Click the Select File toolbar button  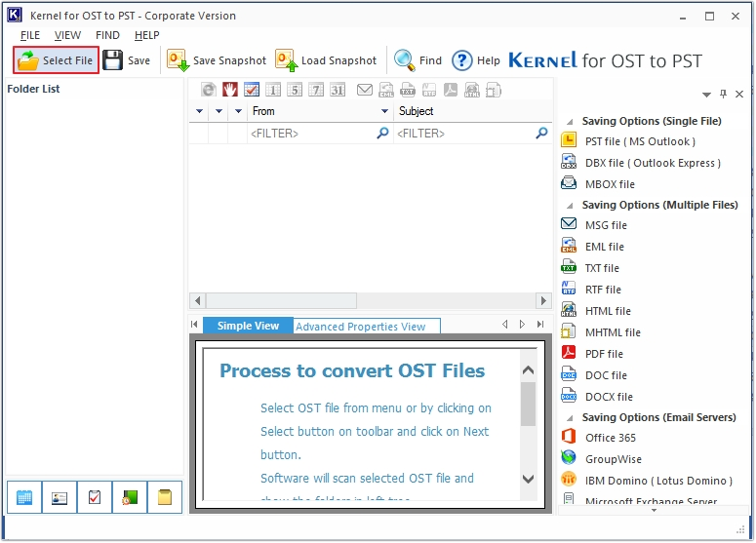(56, 60)
